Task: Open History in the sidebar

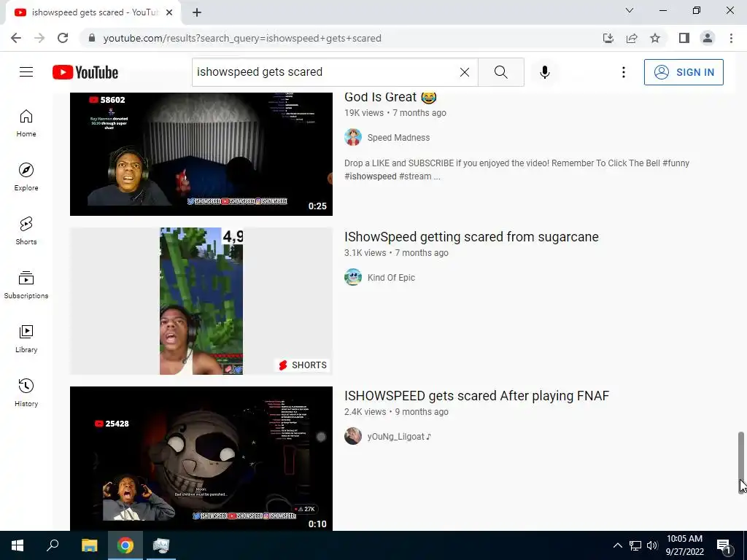Action: tap(26, 392)
